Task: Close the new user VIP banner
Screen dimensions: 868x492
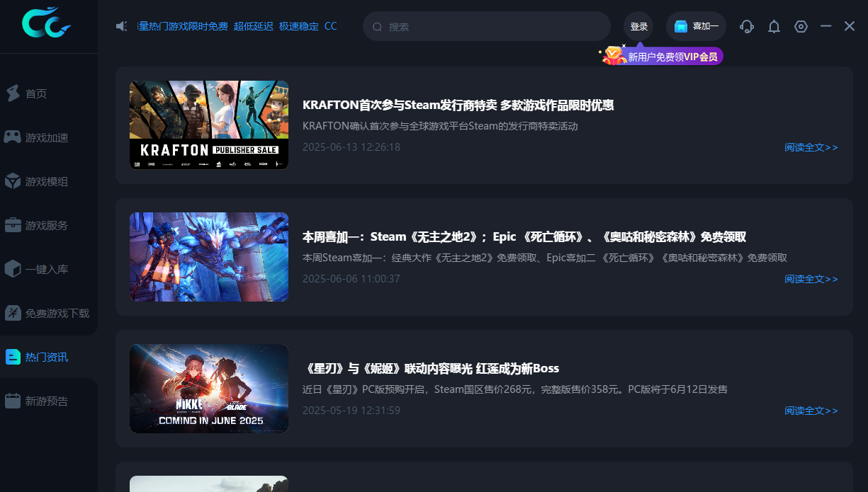Action: (x=624, y=46)
